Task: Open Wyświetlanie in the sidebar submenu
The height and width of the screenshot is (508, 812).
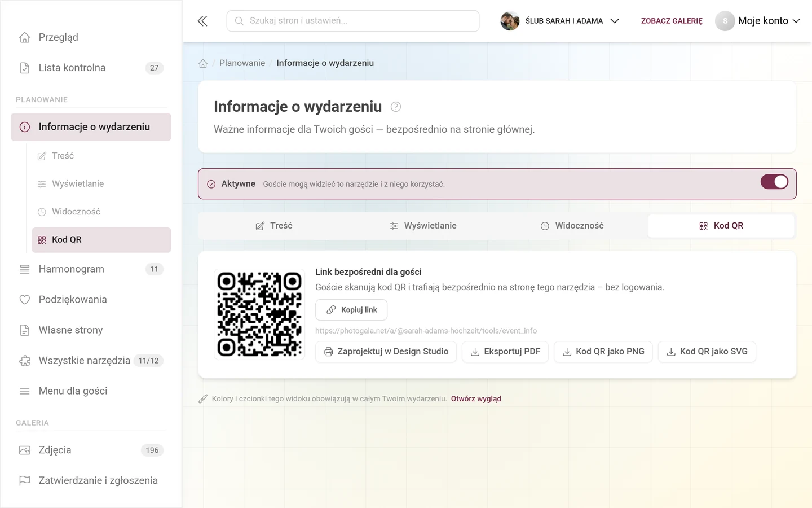Action: pyautogui.click(x=101, y=184)
